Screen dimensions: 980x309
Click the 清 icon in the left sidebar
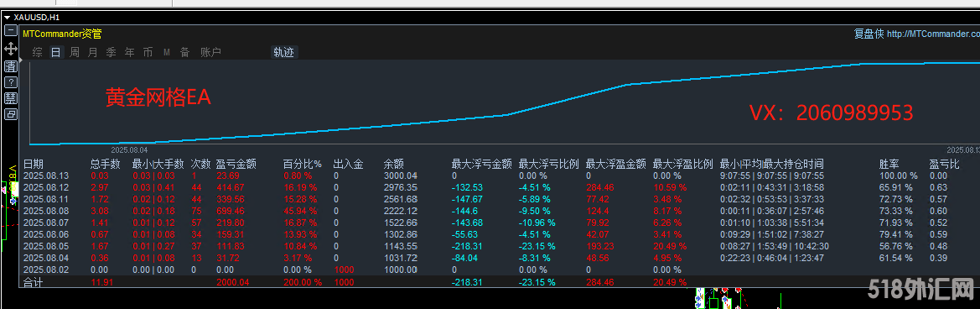click(x=10, y=65)
